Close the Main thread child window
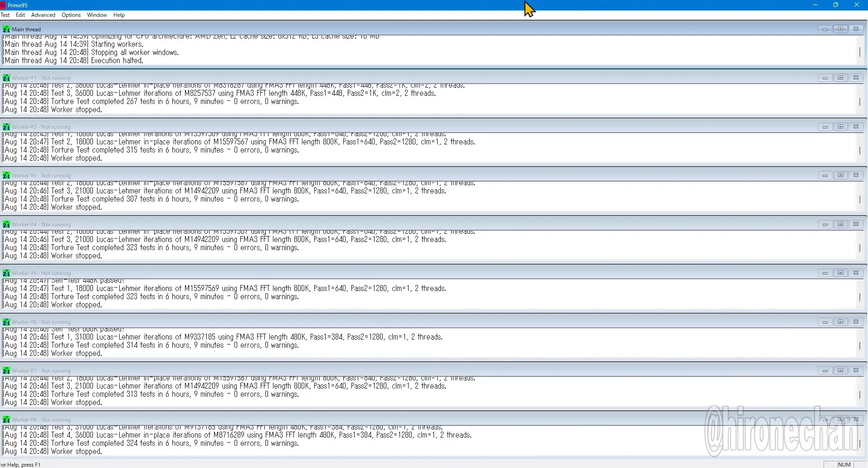Screen dimensions: 868x468 click(856, 29)
